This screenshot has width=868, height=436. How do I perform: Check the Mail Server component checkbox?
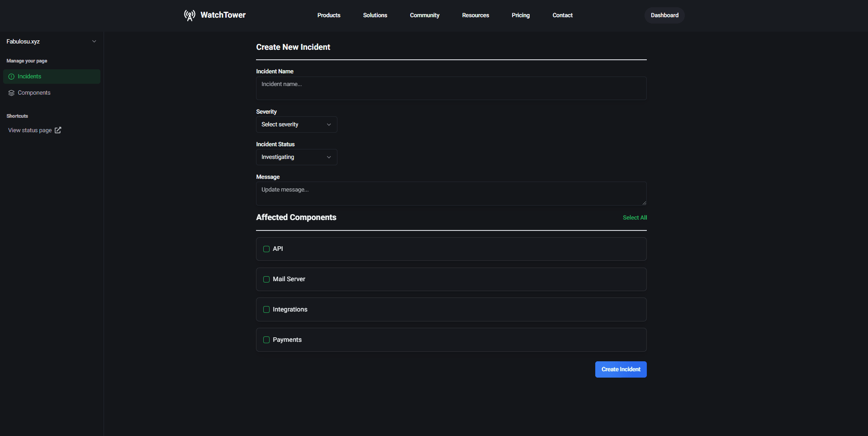pyautogui.click(x=266, y=279)
